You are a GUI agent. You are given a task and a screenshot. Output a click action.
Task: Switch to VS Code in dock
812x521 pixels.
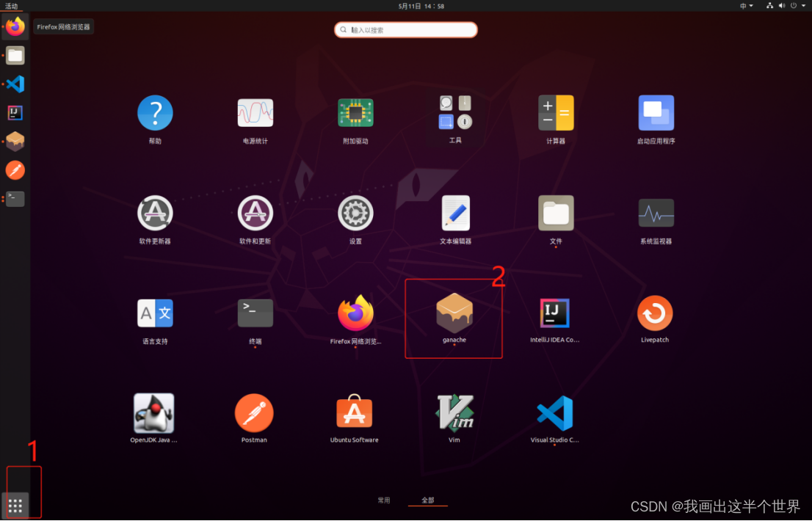click(x=15, y=84)
